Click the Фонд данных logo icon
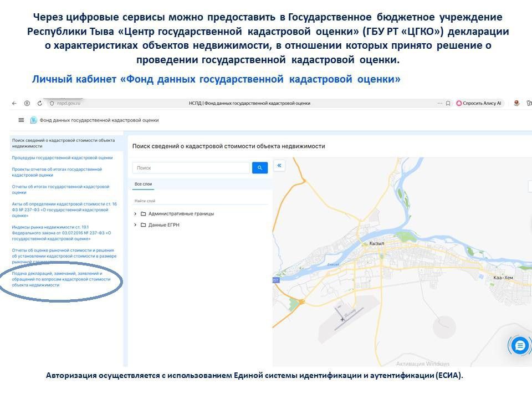 [34, 120]
